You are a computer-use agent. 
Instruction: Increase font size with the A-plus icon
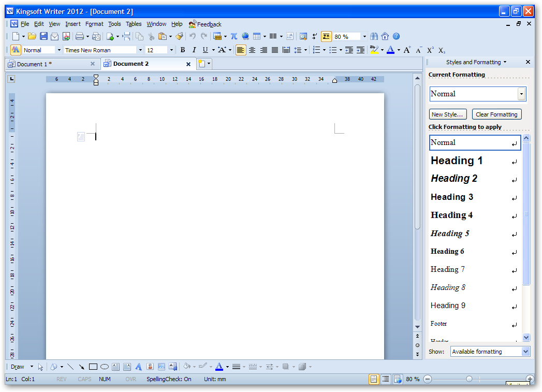[407, 50]
